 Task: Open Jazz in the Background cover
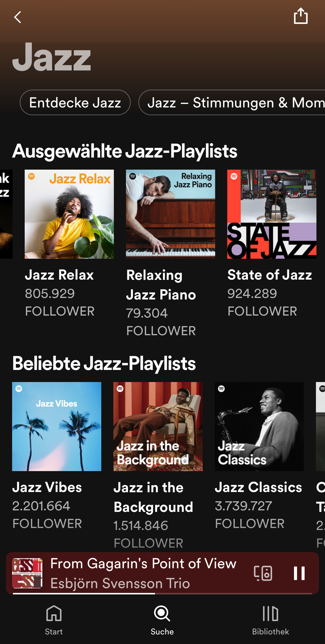pos(158,427)
